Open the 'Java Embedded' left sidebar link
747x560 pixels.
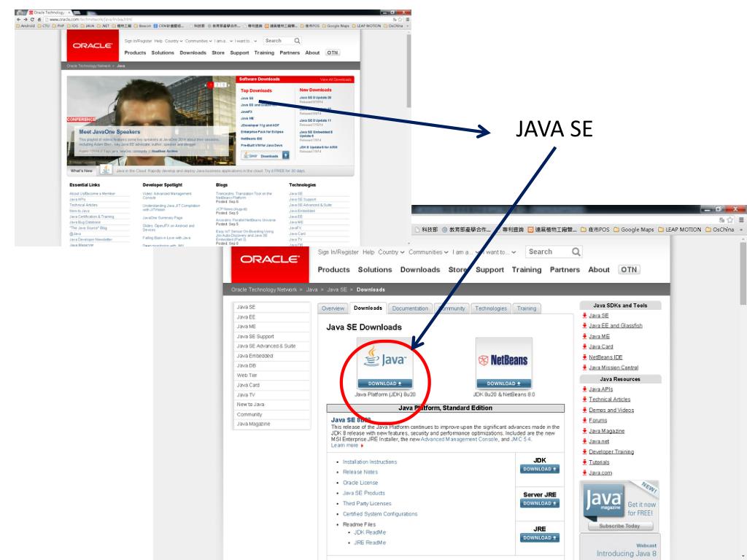[255, 356]
